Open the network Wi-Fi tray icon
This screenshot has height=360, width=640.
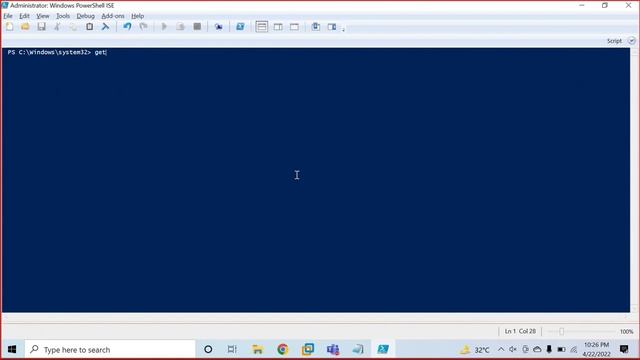tap(573, 349)
